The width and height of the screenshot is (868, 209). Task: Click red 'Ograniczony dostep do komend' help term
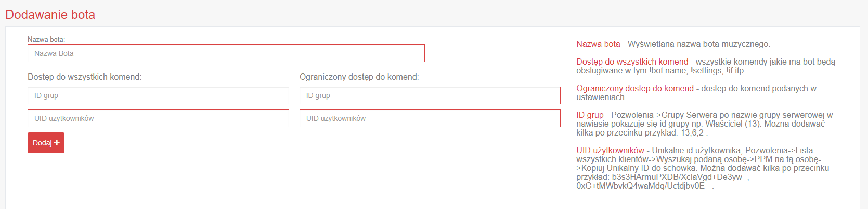635,89
